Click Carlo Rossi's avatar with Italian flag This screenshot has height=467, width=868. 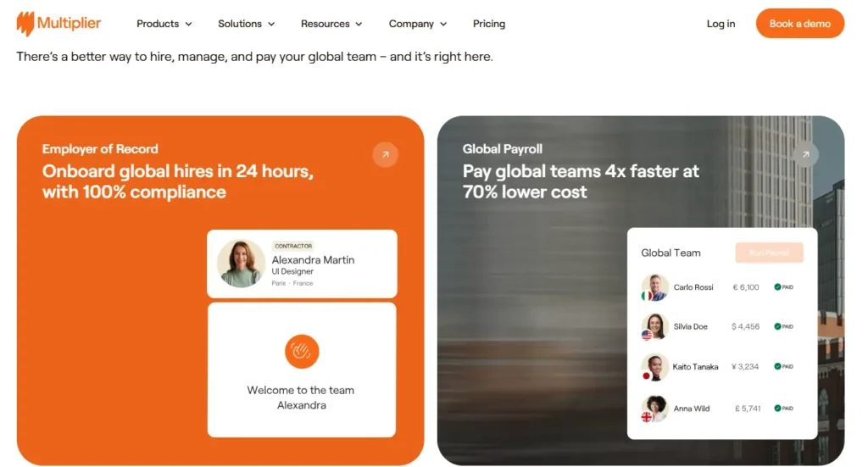pyautogui.click(x=654, y=287)
